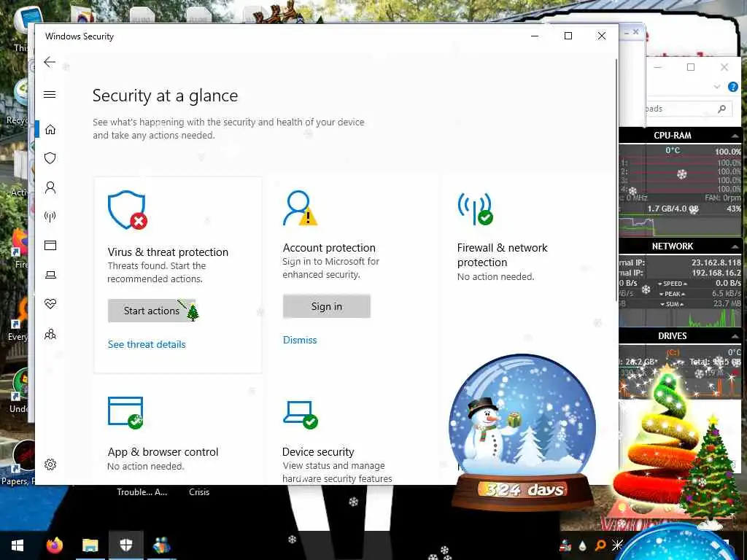747x560 pixels.
Task: Open Account protection person icon in sidebar
Action: (x=50, y=187)
